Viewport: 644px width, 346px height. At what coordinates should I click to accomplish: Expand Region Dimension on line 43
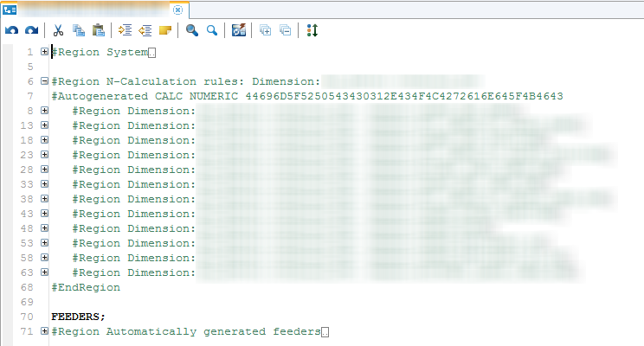coord(44,214)
